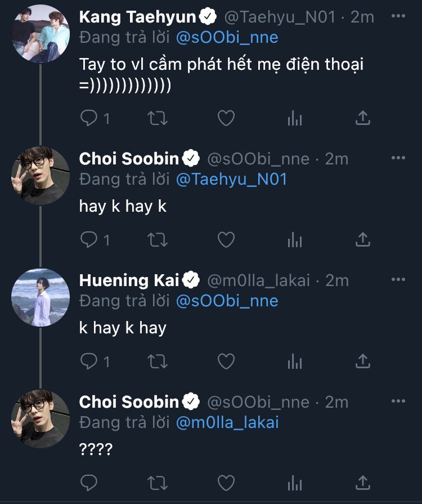Like Huening Kai's "k hay k hay" tweet
This screenshot has height=504, width=422.
pos(226,360)
